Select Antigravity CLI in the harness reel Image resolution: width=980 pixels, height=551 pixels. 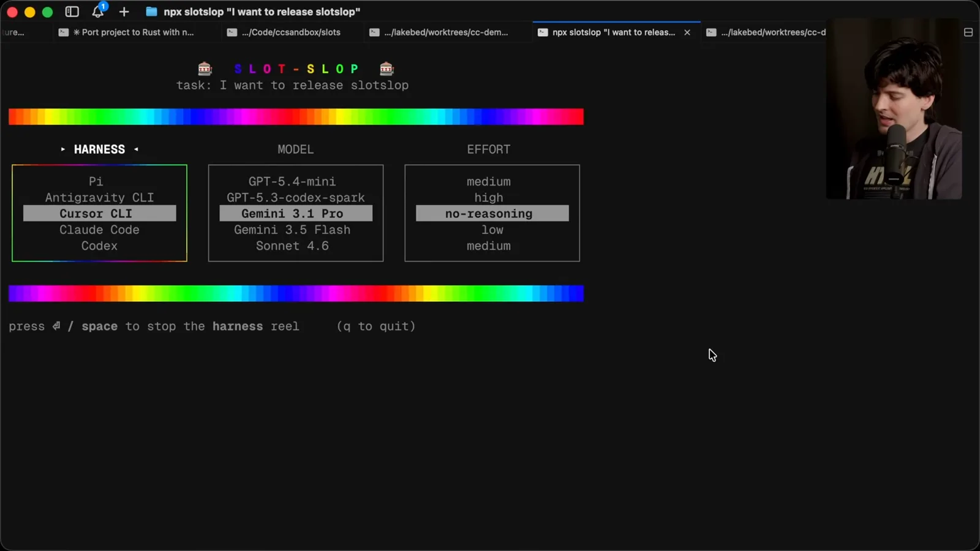99,197
